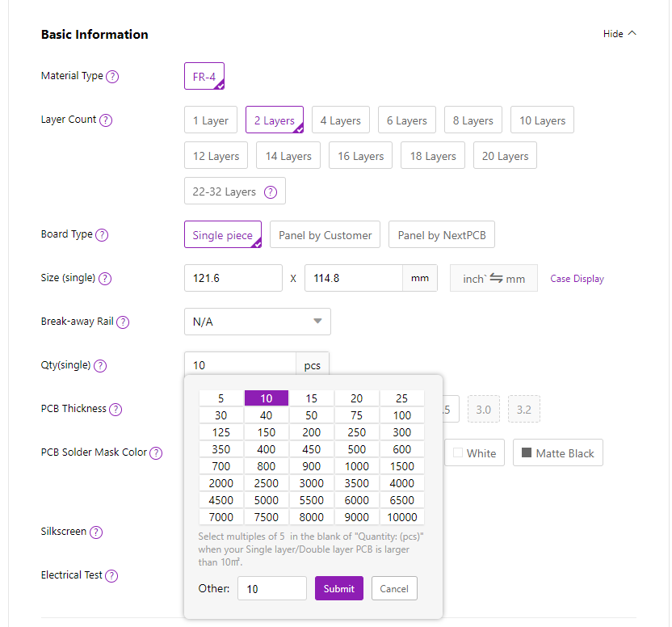Open the Case Display link
Viewport: 672px width, 627px height.
point(577,279)
